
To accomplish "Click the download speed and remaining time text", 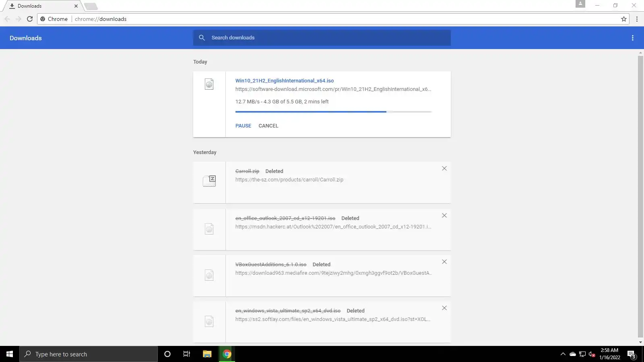I will tap(282, 102).
